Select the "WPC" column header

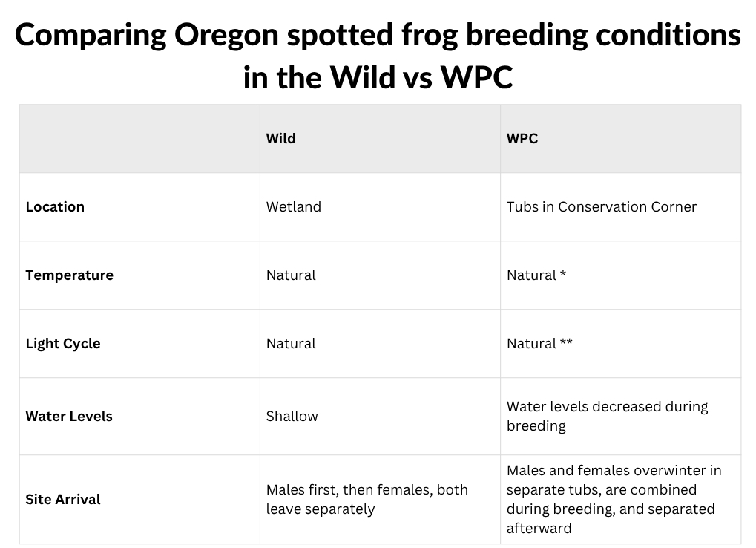pyautogui.click(x=522, y=139)
